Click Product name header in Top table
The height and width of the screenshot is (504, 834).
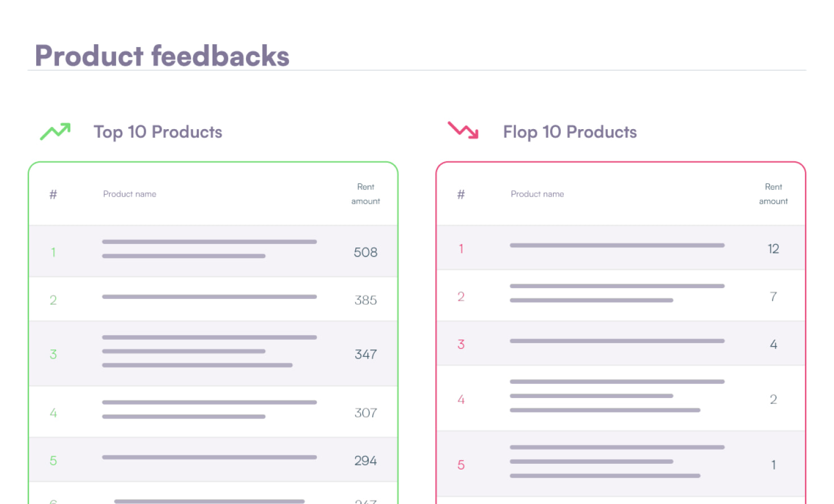tap(130, 194)
